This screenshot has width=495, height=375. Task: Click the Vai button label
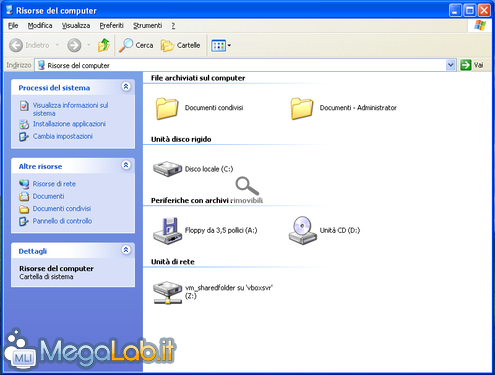[x=479, y=65]
